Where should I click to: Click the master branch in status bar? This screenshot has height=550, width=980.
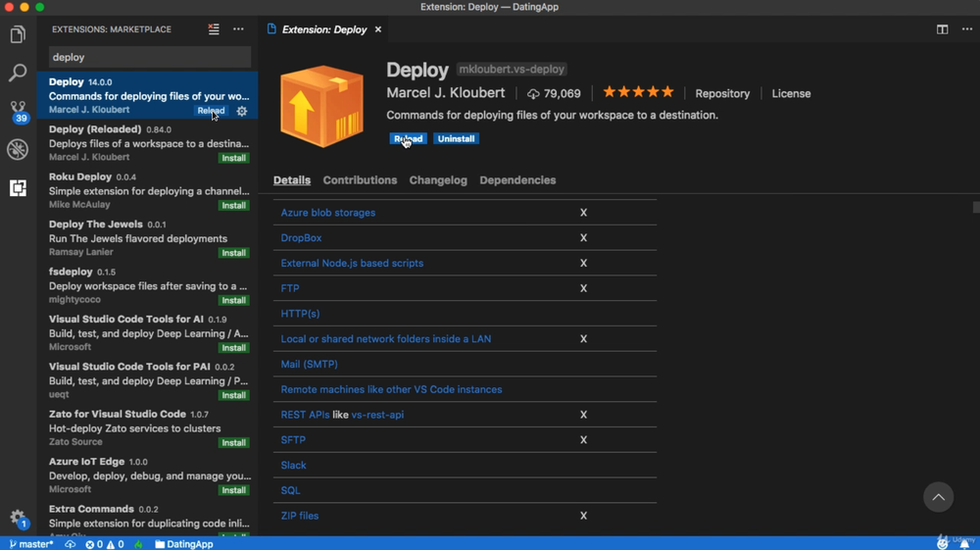[31, 544]
